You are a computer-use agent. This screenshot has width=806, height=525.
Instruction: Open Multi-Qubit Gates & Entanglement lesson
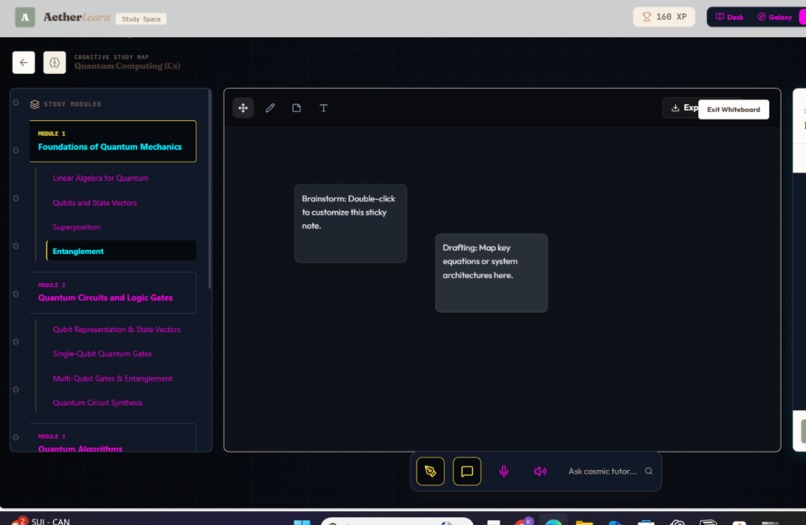pos(112,378)
